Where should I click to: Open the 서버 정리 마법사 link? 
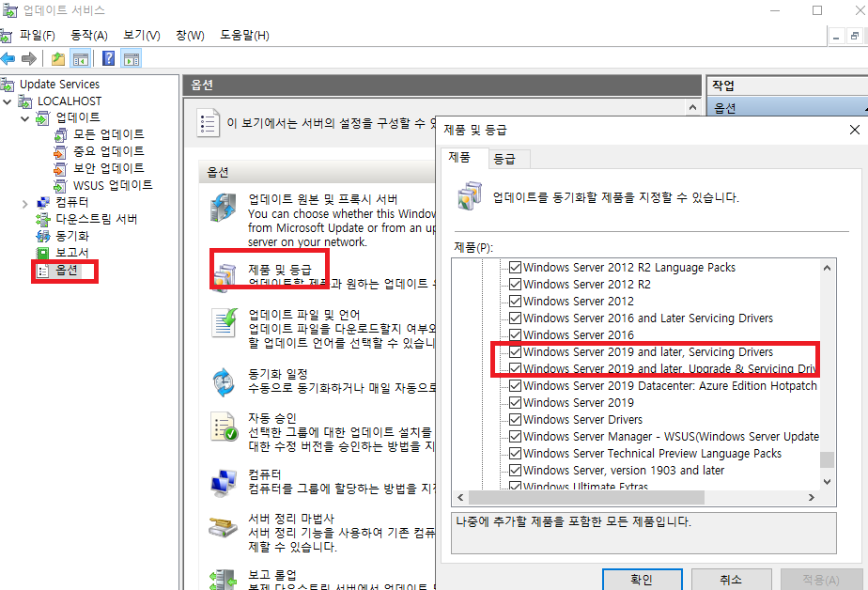pos(291,519)
